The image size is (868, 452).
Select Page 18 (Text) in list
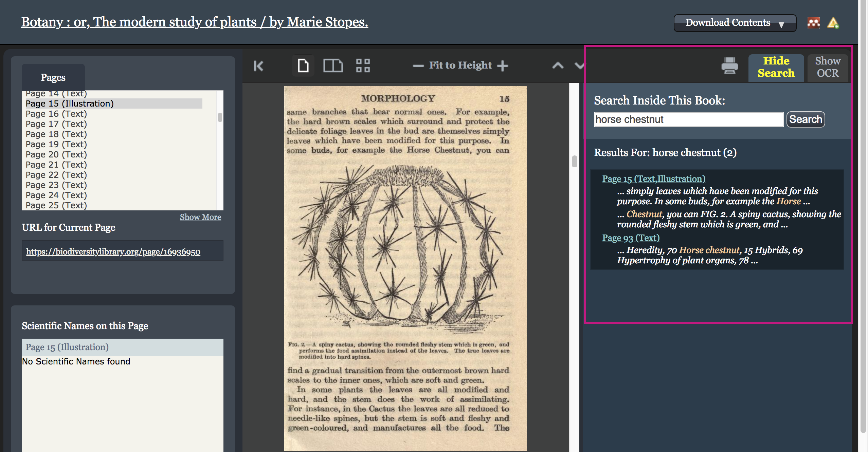(56, 134)
